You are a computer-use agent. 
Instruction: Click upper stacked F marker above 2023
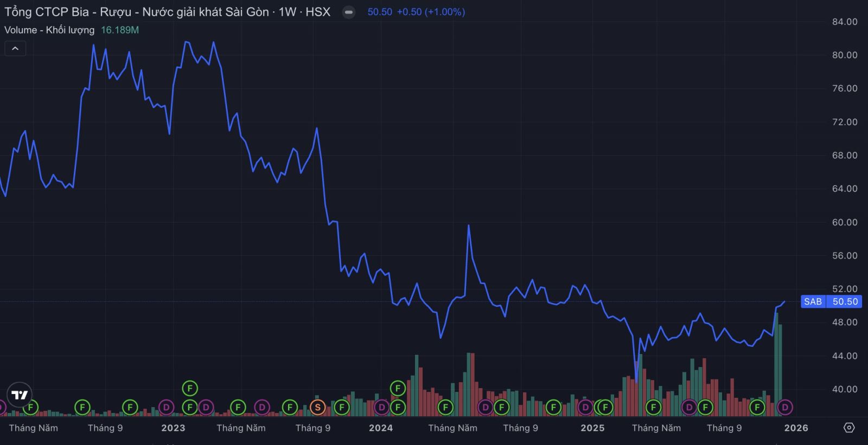click(190, 388)
